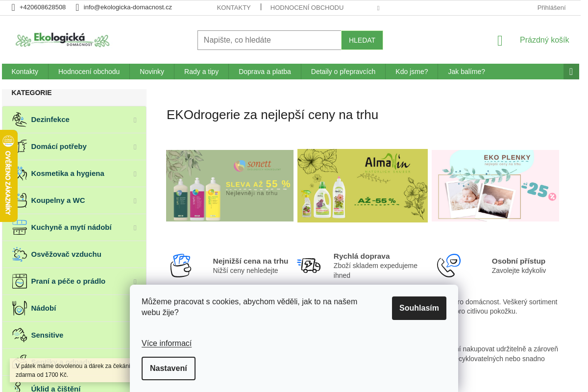
Task: Open the shopping cart icon
Action: (x=500, y=41)
